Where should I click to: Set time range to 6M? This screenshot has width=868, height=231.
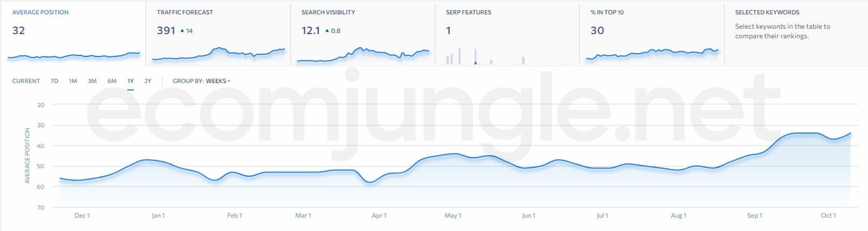click(112, 81)
